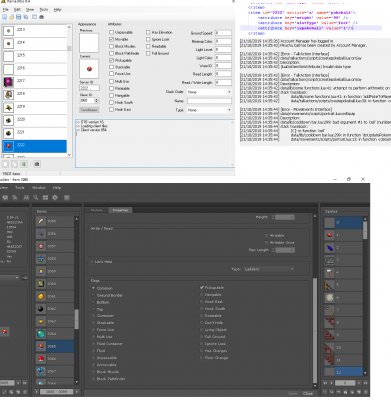Enable Has Elevation checkbox in ItemEditor
The height and width of the screenshot is (400, 391).
148,32
